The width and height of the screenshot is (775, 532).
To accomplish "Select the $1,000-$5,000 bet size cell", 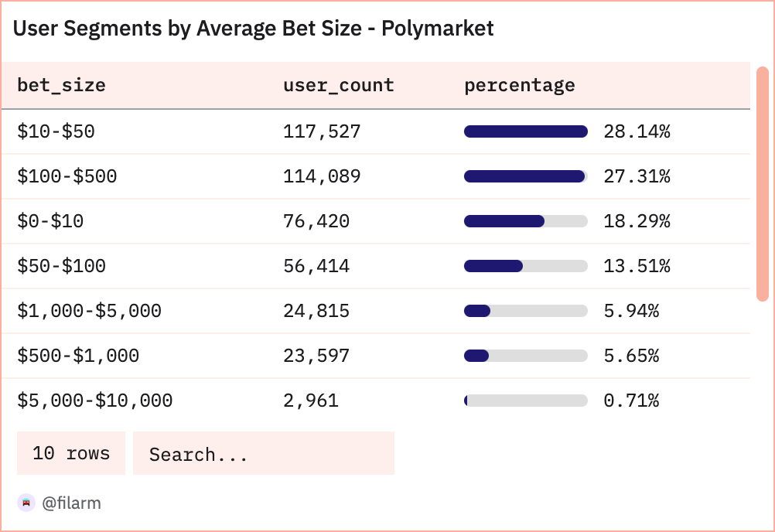I will pyautogui.click(x=89, y=311).
